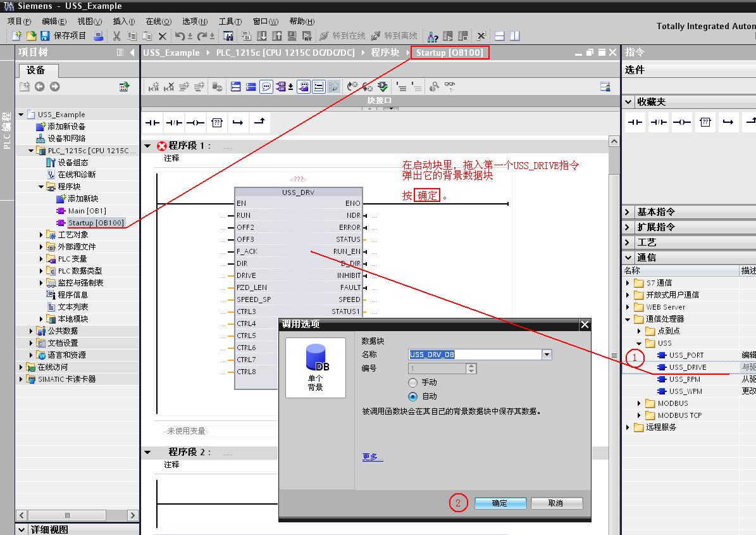Collapse the 收藏夹 section
The height and width of the screenshot is (535, 756).
628,102
